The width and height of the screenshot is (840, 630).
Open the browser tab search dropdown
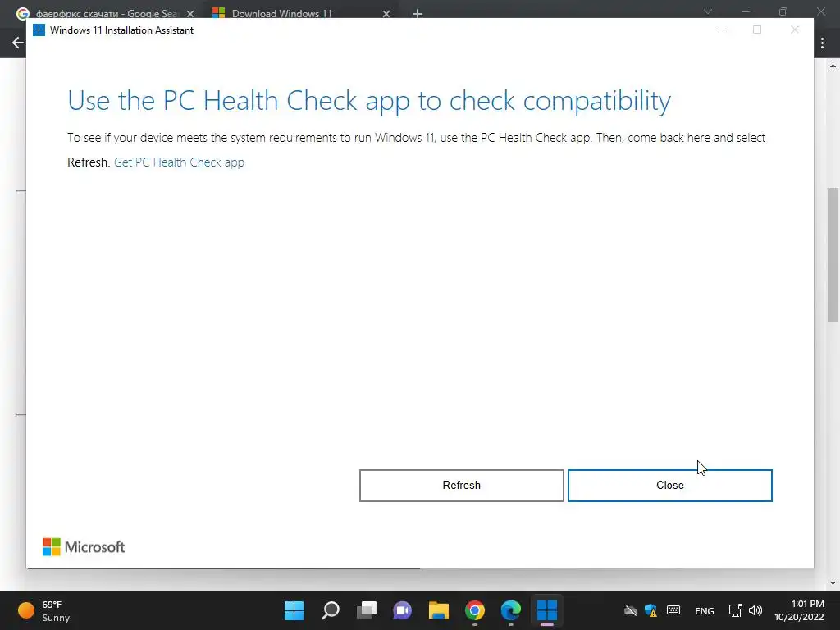point(708,11)
